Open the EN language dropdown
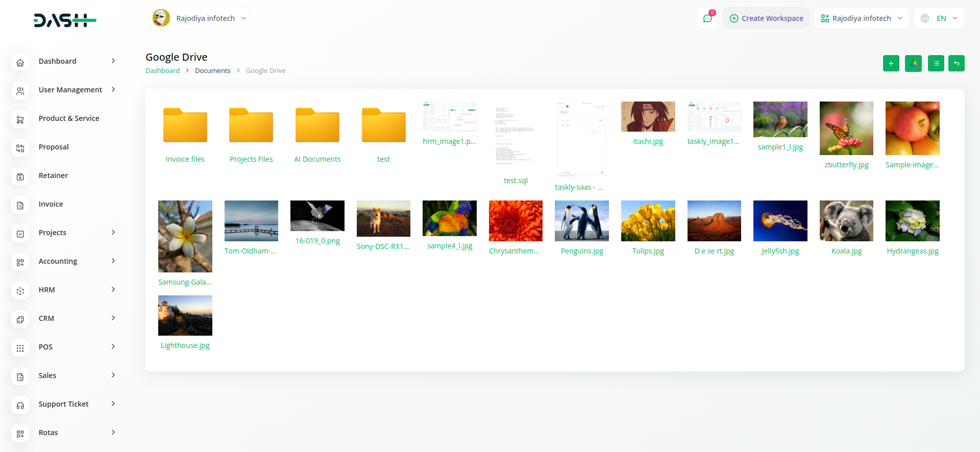This screenshot has width=980, height=452. point(939,18)
